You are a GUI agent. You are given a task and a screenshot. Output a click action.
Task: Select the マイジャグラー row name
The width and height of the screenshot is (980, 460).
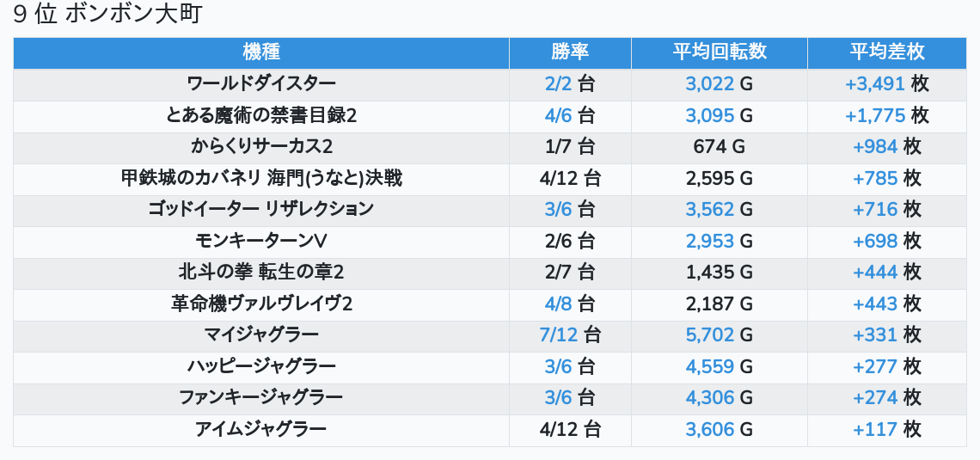pos(261,335)
